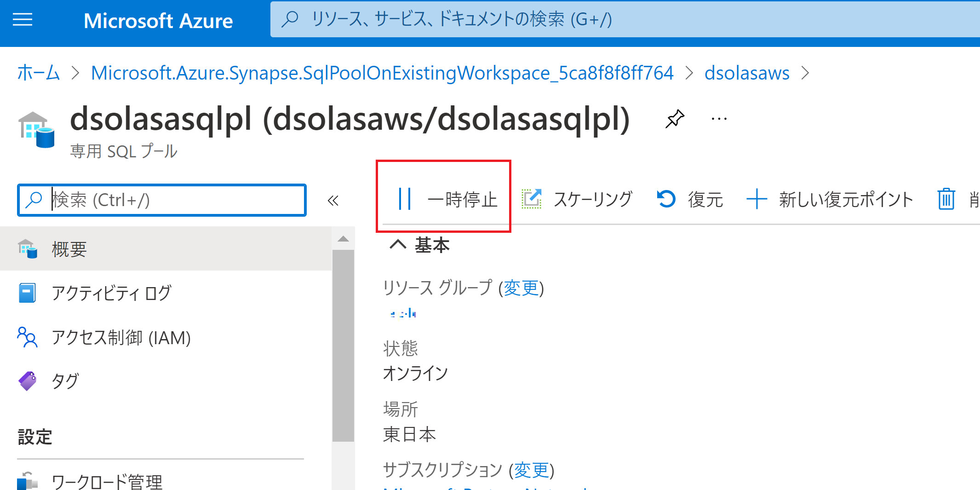Open the Azure hamburger menu
The height and width of the screenshot is (490, 980).
pos(22,20)
